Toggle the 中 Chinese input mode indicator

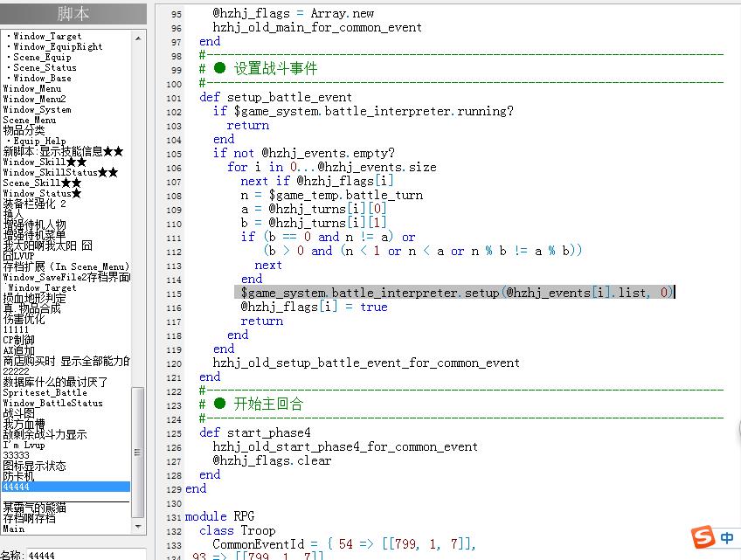[727, 538]
